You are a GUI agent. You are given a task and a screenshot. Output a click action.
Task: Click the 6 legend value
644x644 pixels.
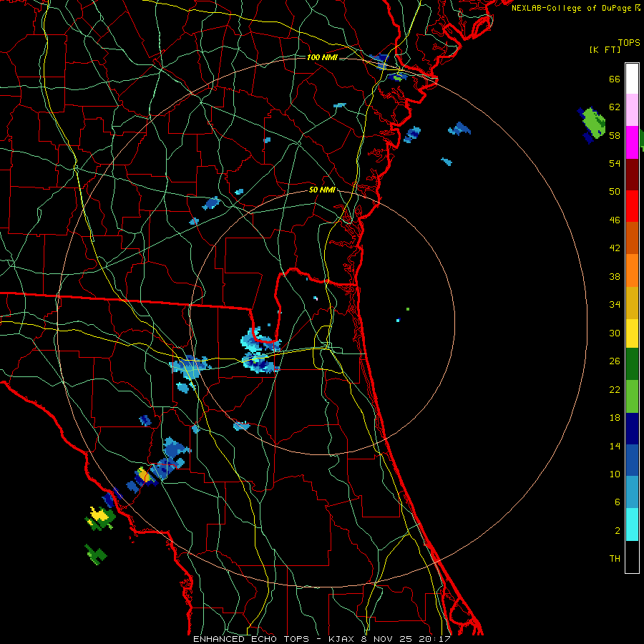point(618,502)
